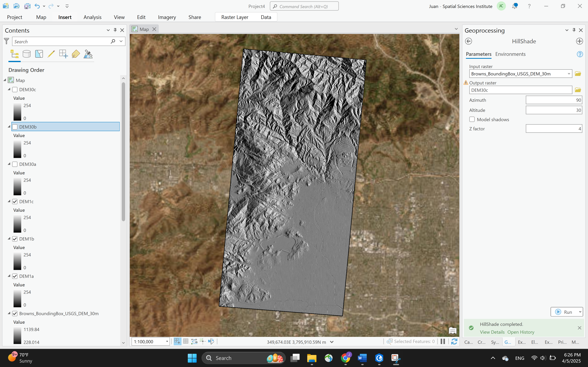Close the Map view tab
Image resolution: width=588 pixels, height=367 pixels.
154,29
